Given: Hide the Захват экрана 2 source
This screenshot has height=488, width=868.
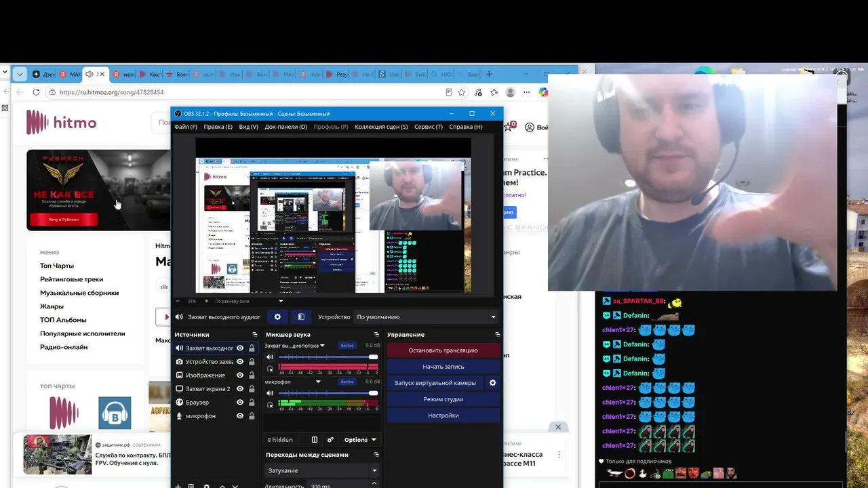Looking at the screenshot, I should (x=240, y=389).
